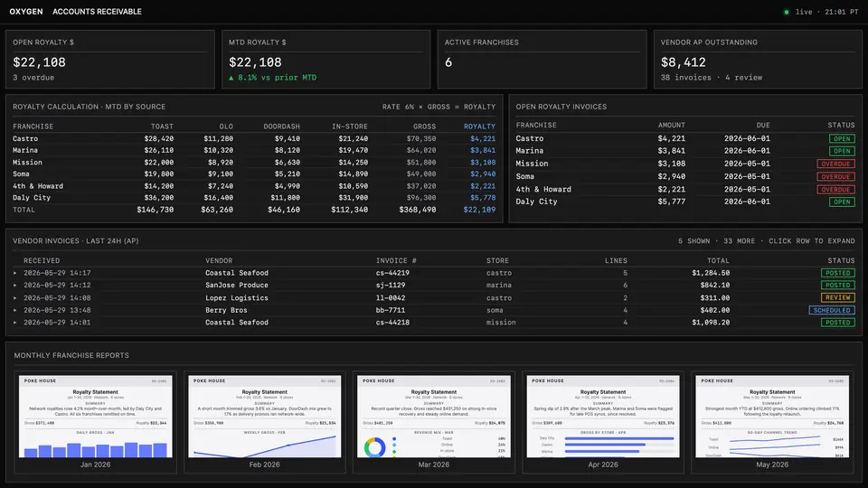The height and width of the screenshot is (488, 868).
Task: Click the store cell mission in vendor invoices
Action: click(501, 322)
